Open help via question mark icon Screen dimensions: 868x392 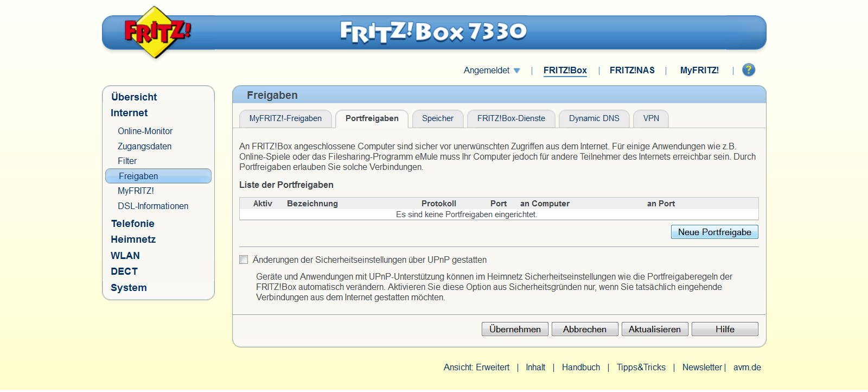pos(748,70)
